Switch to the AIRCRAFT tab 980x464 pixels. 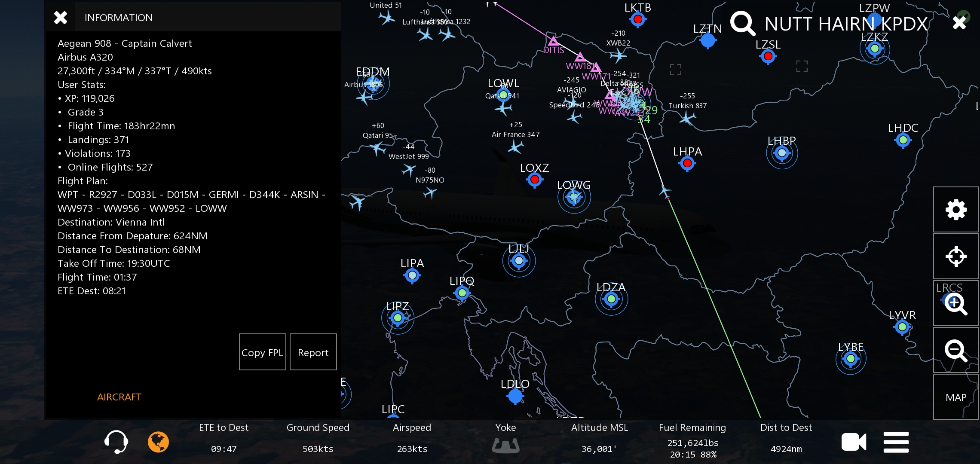point(119,397)
